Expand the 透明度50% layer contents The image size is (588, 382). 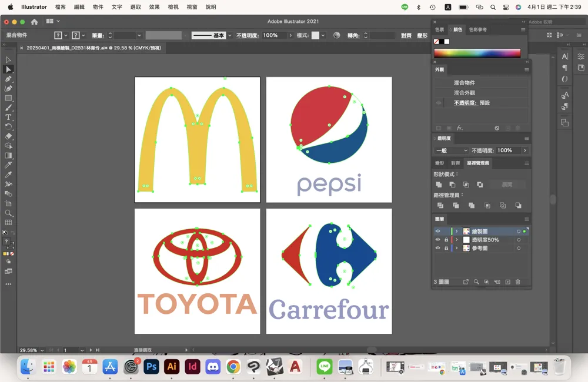click(457, 240)
